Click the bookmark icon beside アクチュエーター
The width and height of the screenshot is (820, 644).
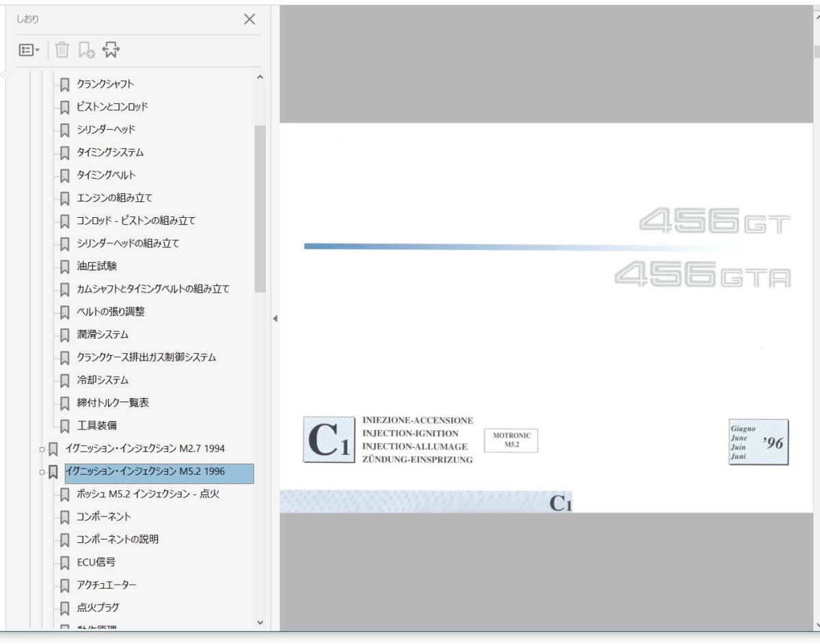tap(65, 585)
